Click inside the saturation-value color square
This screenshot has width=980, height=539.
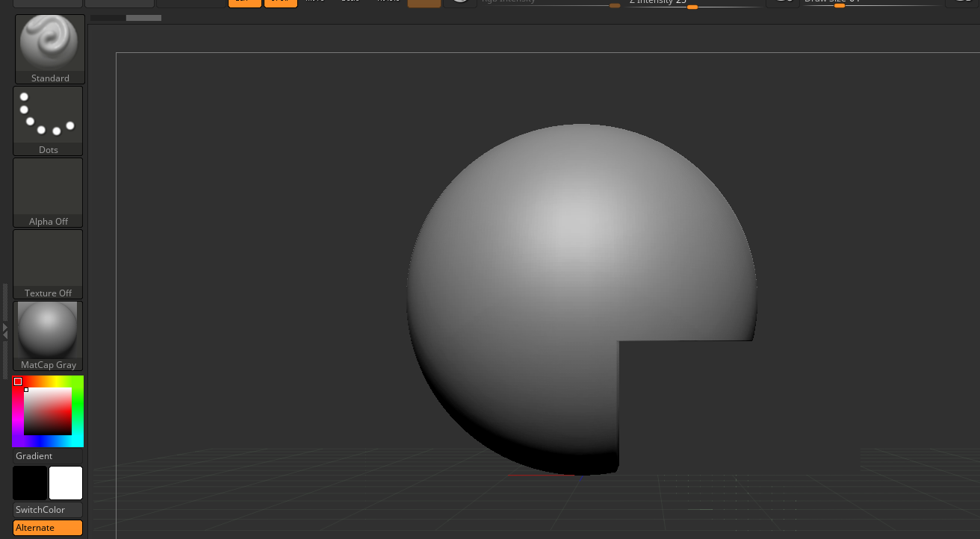(x=47, y=411)
